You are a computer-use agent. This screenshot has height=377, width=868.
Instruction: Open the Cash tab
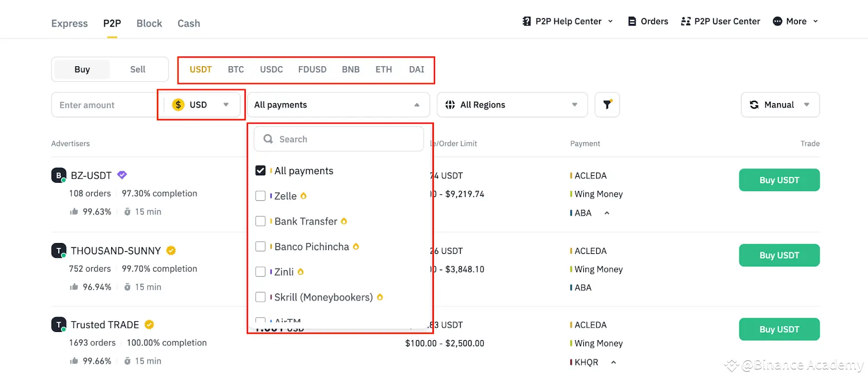coord(189,23)
